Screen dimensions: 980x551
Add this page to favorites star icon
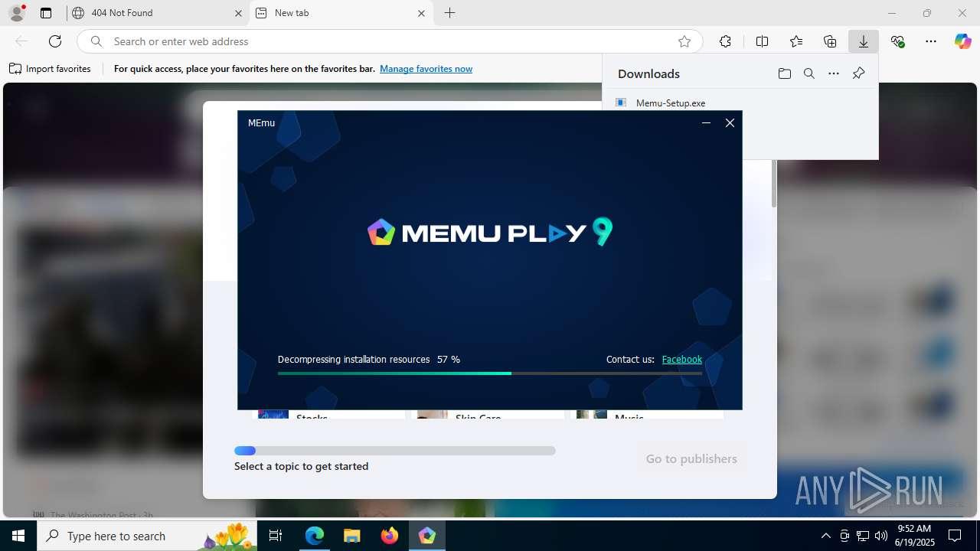(684, 41)
